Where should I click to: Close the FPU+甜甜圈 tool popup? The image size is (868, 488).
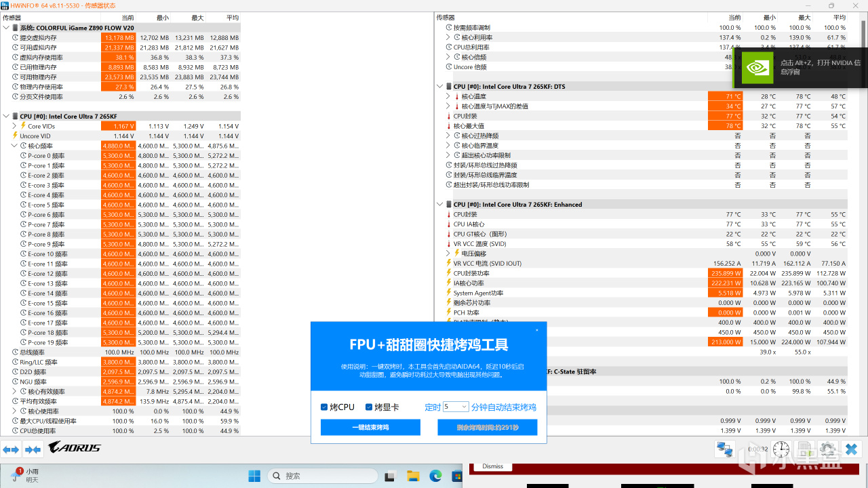click(537, 330)
